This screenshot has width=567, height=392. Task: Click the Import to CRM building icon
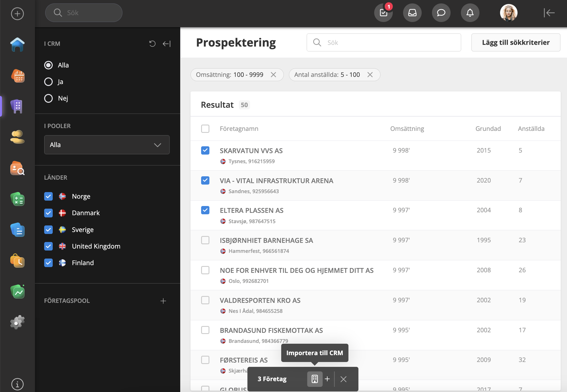click(315, 379)
